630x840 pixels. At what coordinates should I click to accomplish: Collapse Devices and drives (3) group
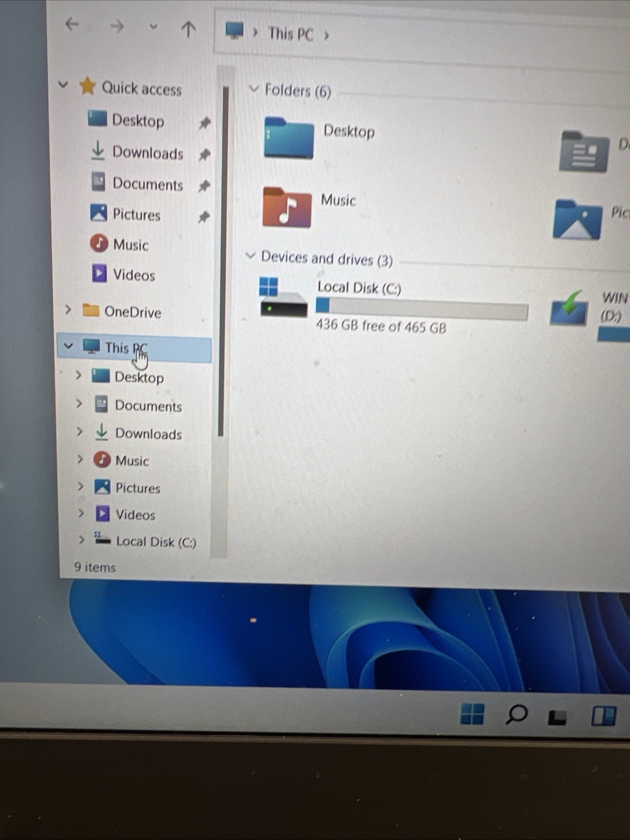(250, 256)
